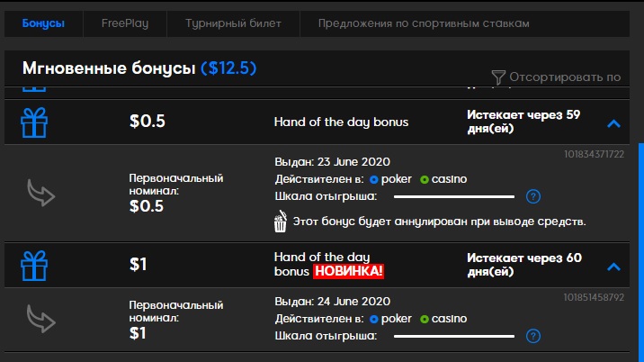This screenshot has width=644, height=362.
Task: Collapse the $0.5 Hand of the day bonus
Action: [x=613, y=123]
